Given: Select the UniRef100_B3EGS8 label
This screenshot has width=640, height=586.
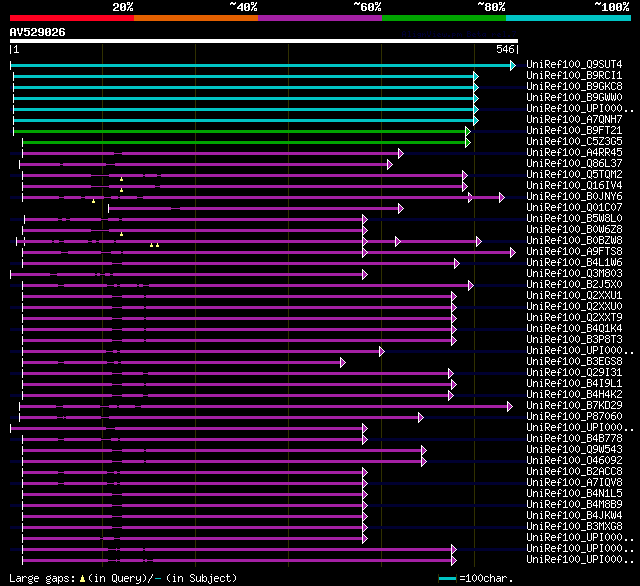Looking at the screenshot, I should click(x=574, y=362).
